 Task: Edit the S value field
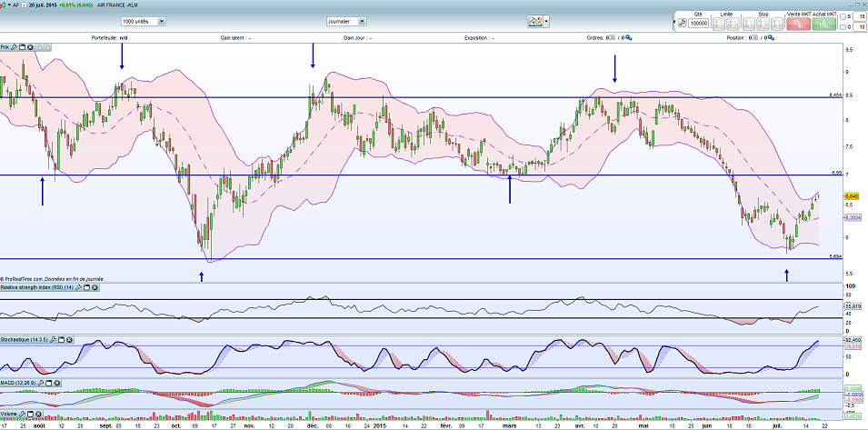click(x=860, y=16)
